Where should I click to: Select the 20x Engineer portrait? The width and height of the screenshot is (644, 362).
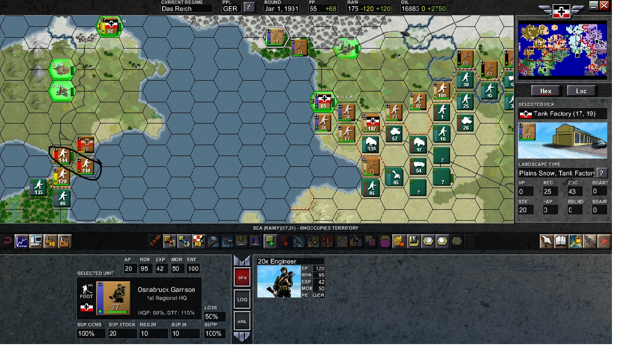[279, 281]
